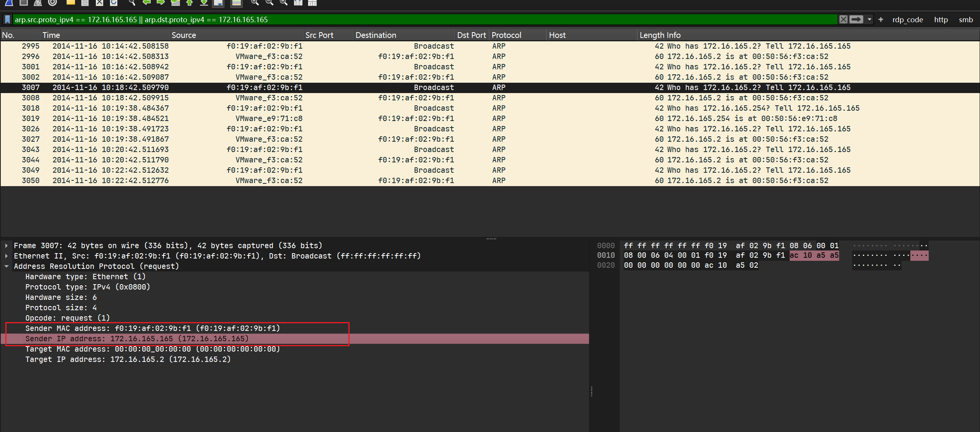Apply the rdp_code filter button
The width and height of the screenshot is (980, 432).
907,20
